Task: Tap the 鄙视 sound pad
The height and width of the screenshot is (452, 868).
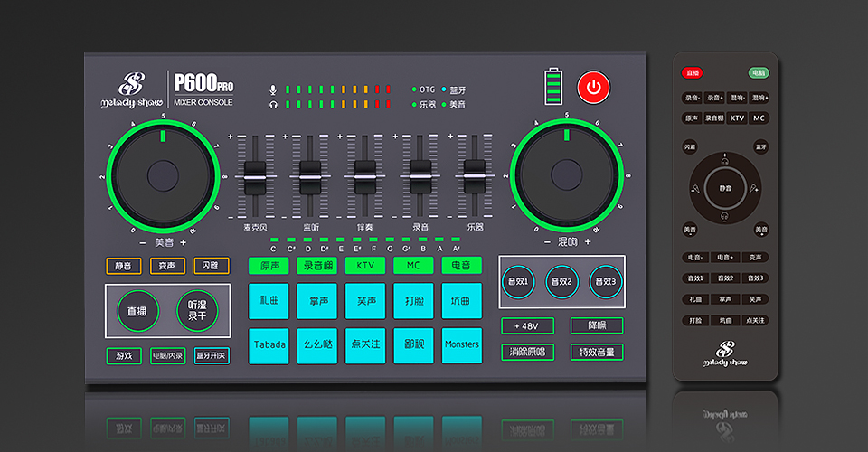Action: [413, 345]
